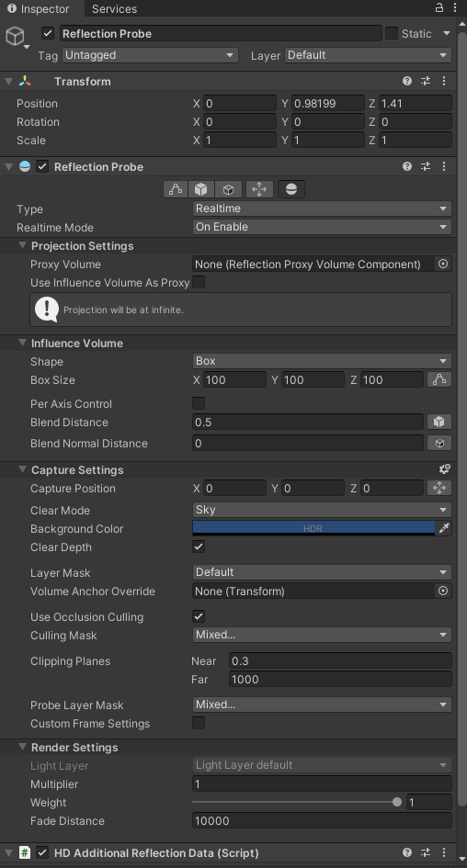Click the Transform help question mark icon
Image resolution: width=467 pixels, height=868 pixels.
(407, 82)
